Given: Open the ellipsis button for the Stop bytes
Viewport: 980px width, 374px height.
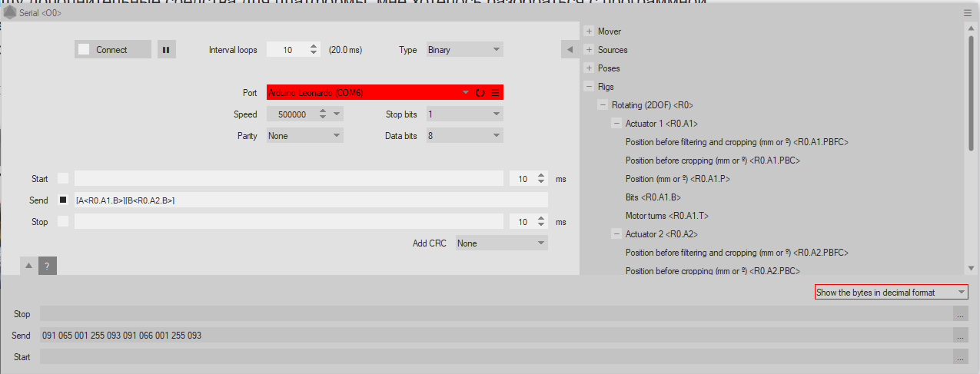Looking at the screenshot, I should pyautogui.click(x=959, y=314).
